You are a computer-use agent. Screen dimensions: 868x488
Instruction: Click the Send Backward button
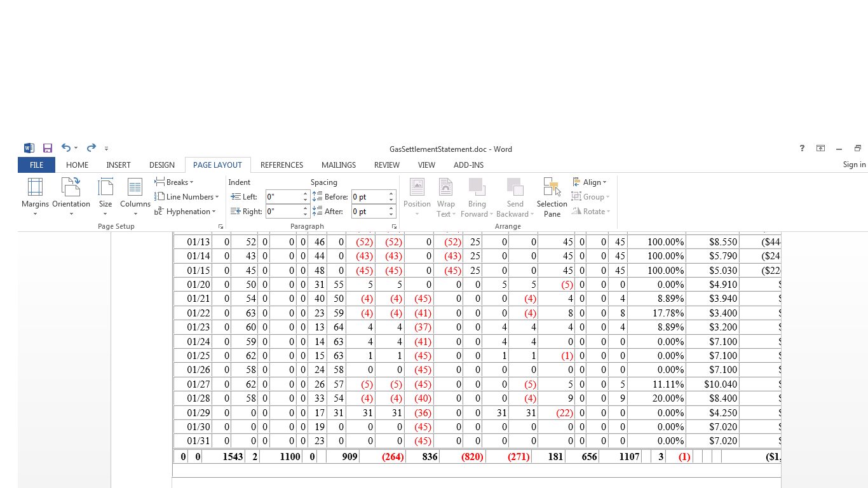[515, 196]
